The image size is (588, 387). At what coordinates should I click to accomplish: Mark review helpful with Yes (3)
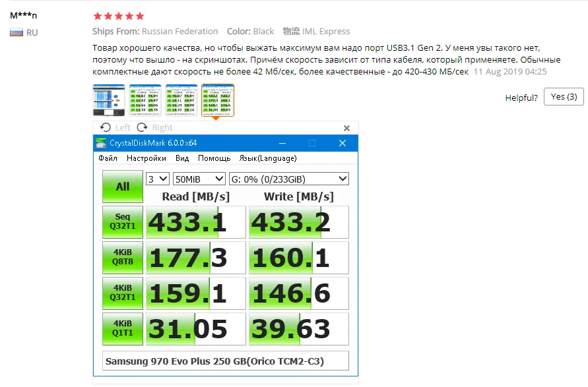(563, 97)
